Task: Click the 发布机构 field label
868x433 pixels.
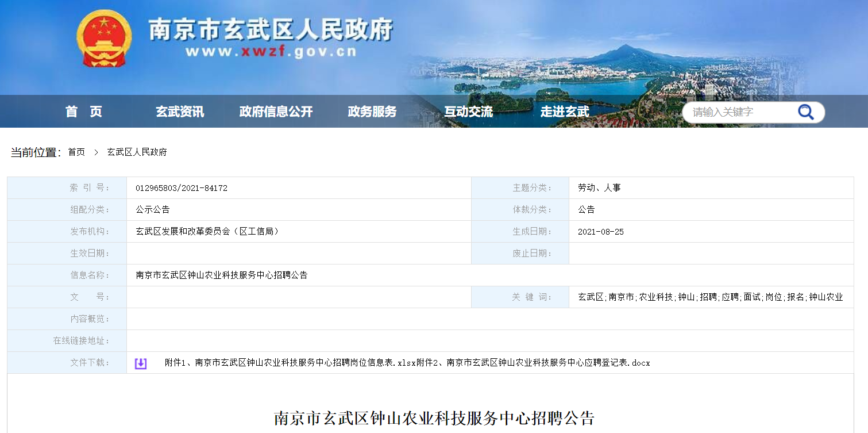Action: pos(90,232)
